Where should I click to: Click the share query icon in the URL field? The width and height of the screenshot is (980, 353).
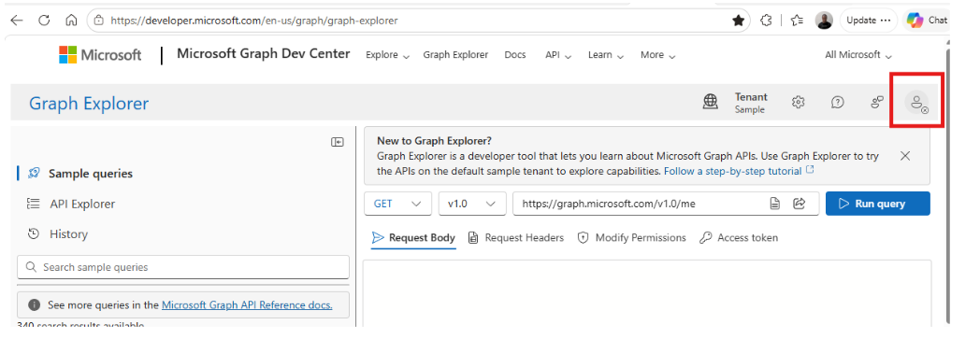[x=800, y=204]
